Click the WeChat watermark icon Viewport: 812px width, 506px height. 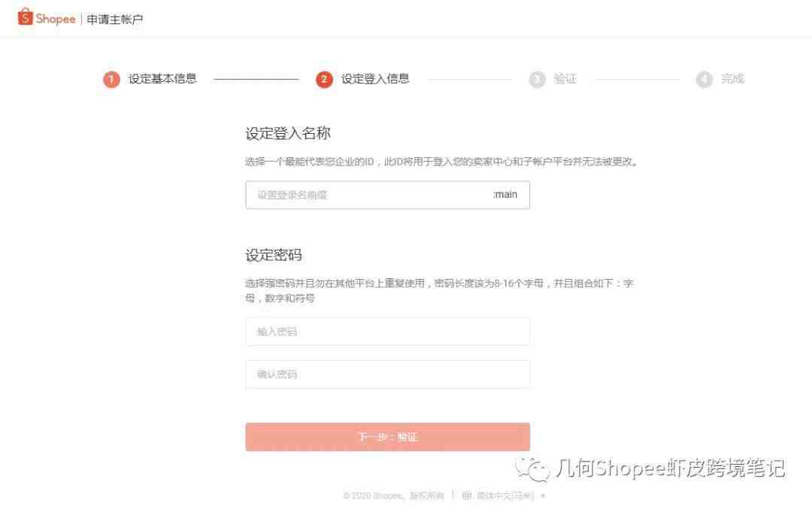(532, 469)
